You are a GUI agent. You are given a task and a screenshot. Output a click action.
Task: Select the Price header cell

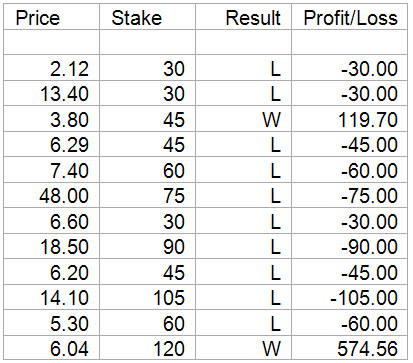click(52, 17)
